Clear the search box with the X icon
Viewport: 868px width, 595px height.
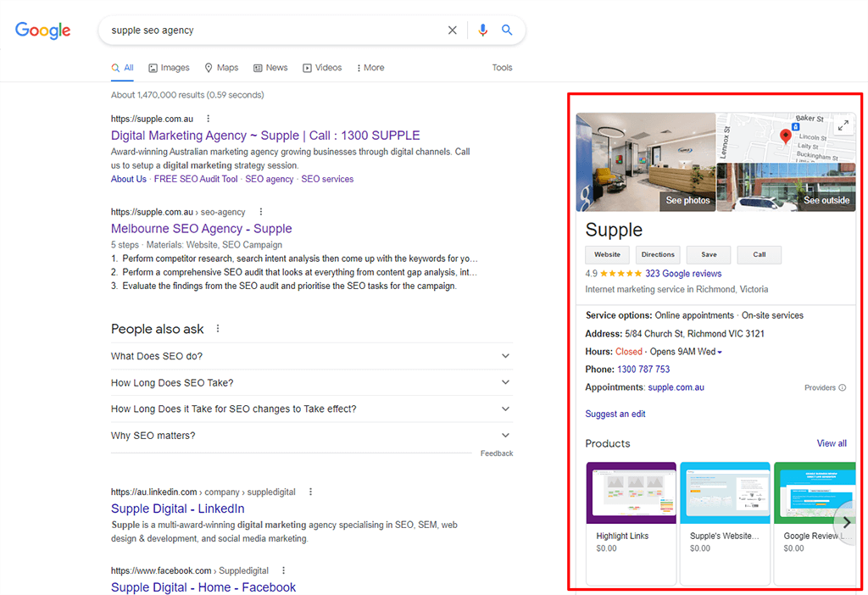[x=453, y=31]
